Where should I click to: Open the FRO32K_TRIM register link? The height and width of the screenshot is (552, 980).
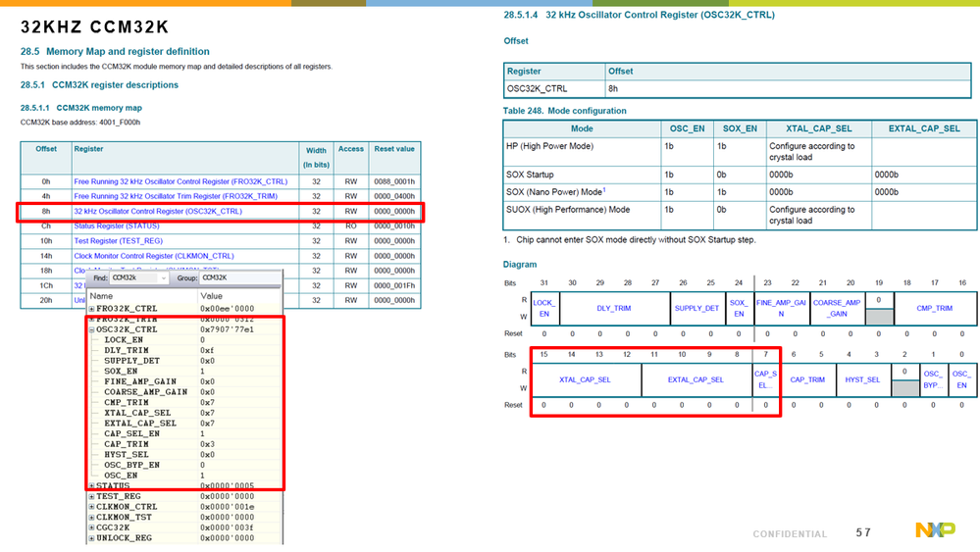[x=176, y=196]
